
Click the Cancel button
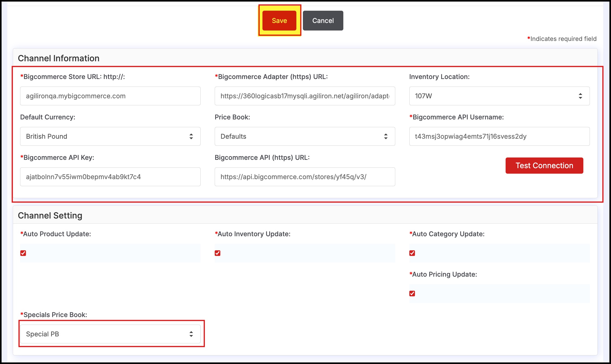pos(323,21)
